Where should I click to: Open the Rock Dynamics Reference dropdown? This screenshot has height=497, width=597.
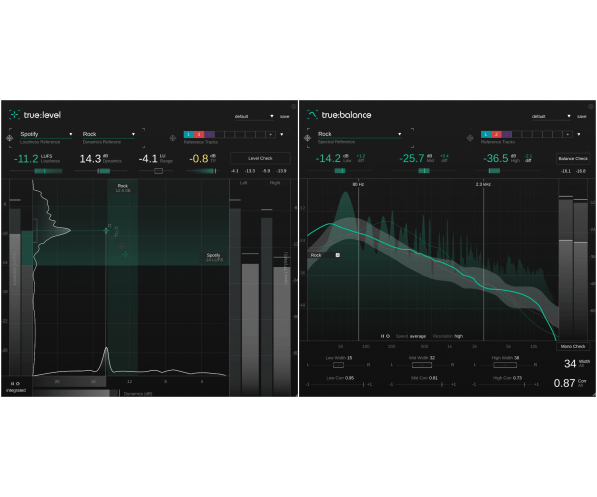109,134
